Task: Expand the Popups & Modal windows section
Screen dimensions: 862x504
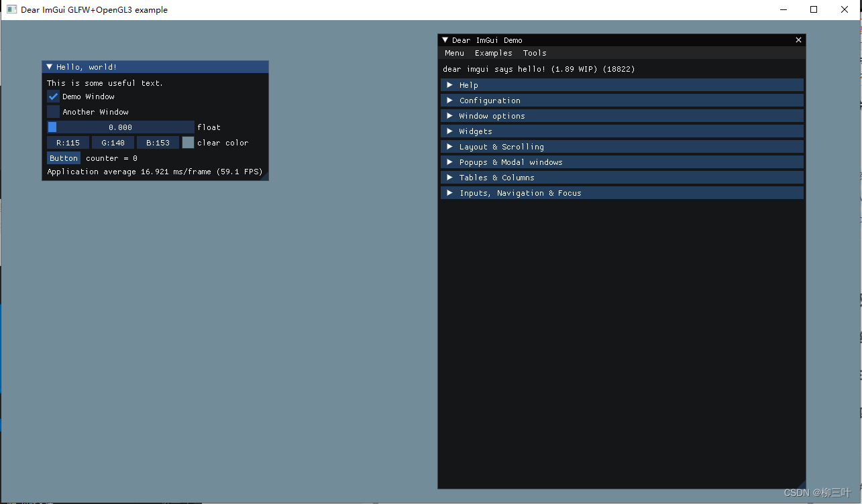Action: click(508, 162)
